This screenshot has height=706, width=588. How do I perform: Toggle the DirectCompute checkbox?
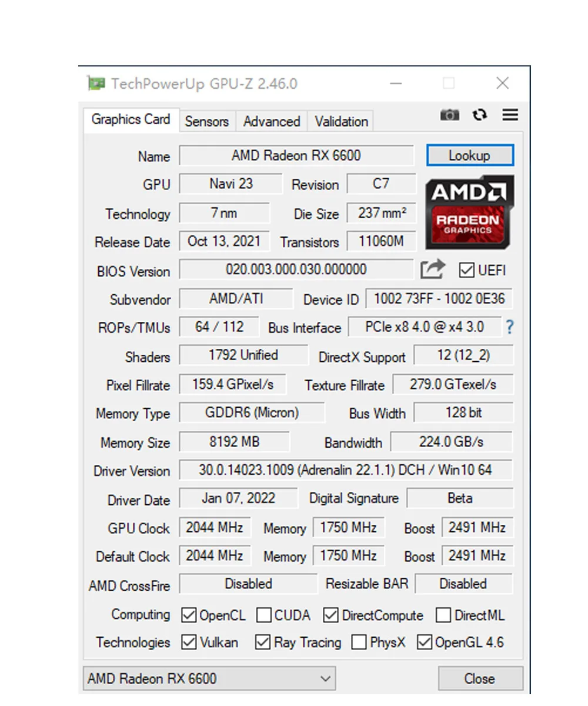coord(331,615)
